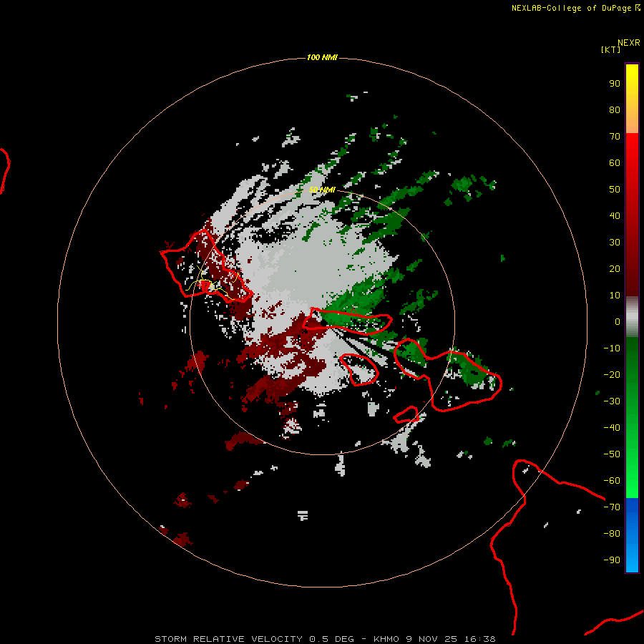Screen dimensions: 644x644
Task: Click the 10 value on the velocity scale
Action: pyautogui.click(x=615, y=296)
